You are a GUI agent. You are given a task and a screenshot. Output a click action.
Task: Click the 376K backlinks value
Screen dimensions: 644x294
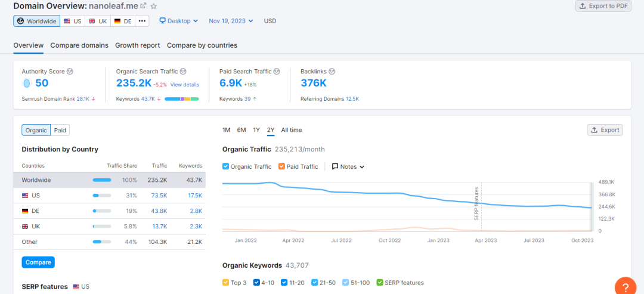pyautogui.click(x=314, y=83)
